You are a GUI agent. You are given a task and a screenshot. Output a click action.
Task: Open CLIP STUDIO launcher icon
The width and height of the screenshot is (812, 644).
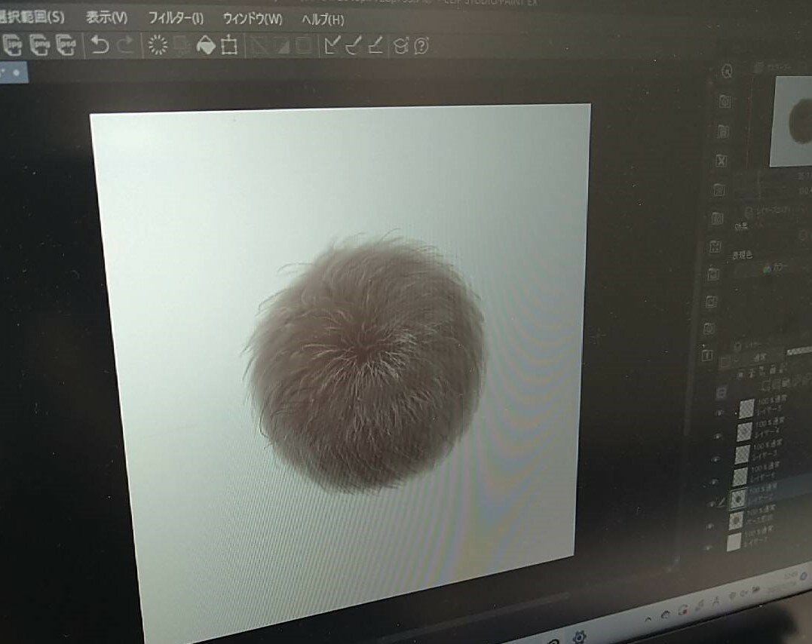(x=401, y=47)
